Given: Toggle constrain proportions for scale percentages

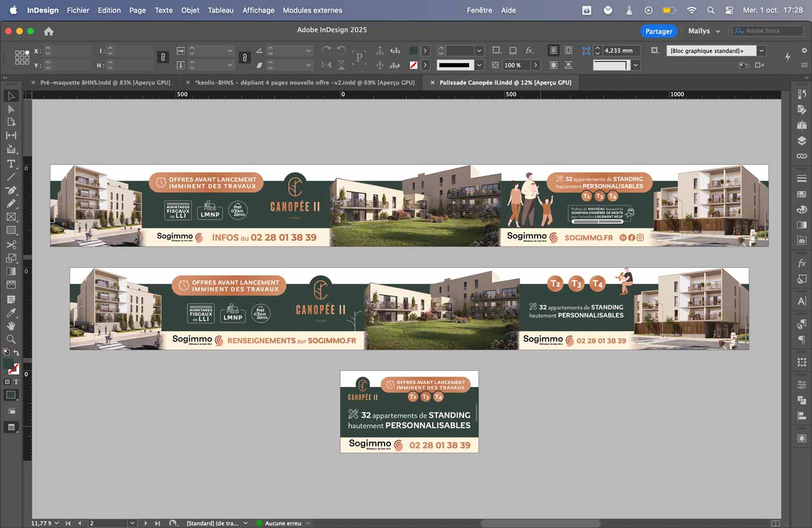Looking at the screenshot, I should coord(245,57).
